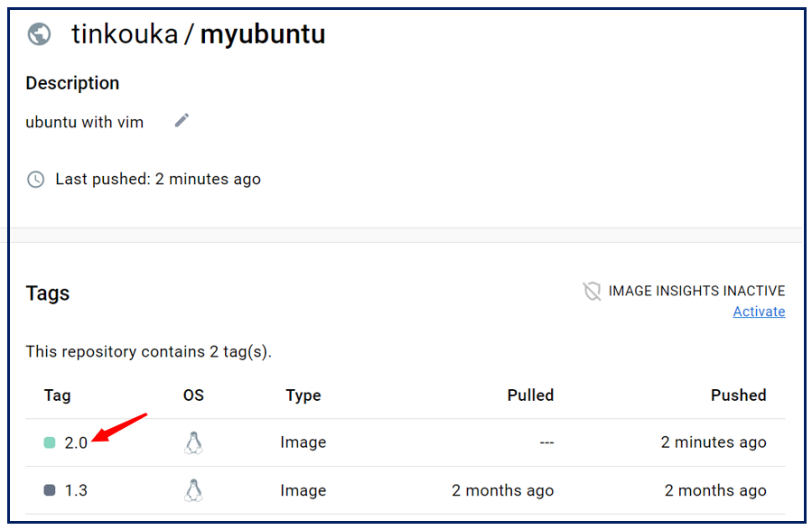This screenshot has height=530, width=812.
Task: Click the public globe icon beside tinkouka
Action: (40, 34)
